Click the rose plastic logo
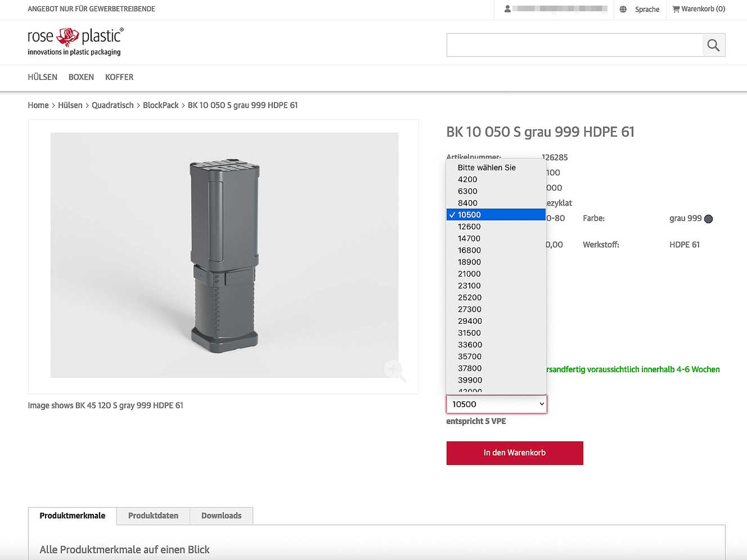 [x=75, y=42]
